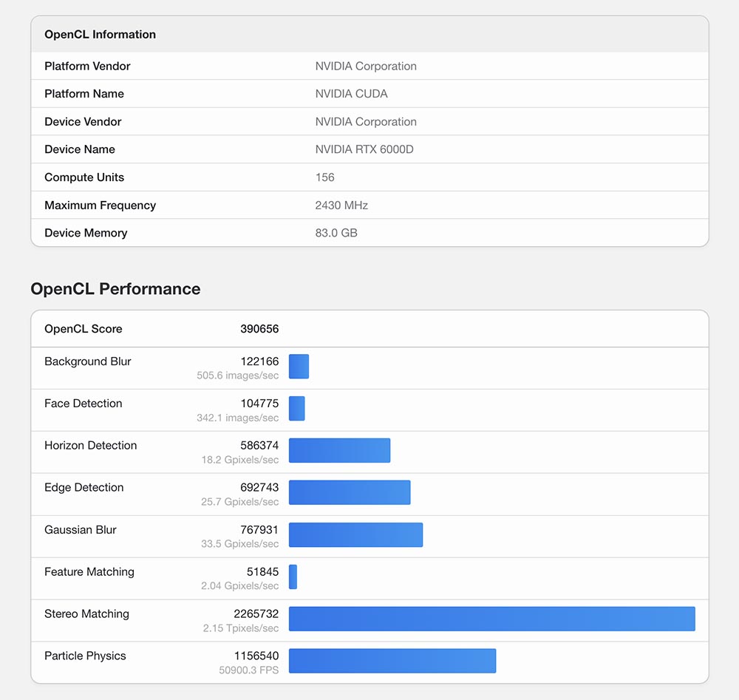This screenshot has width=739, height=700.
Task: Select the Maximum Frequency value 2430 MHz
Action: point(341,205)
